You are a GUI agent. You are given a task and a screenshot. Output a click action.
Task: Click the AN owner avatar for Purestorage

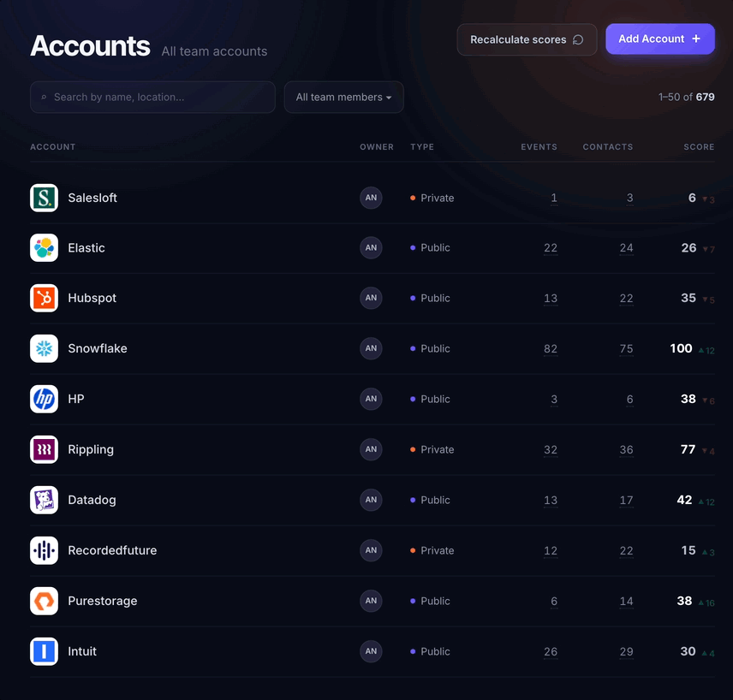(x=371, y=601)
